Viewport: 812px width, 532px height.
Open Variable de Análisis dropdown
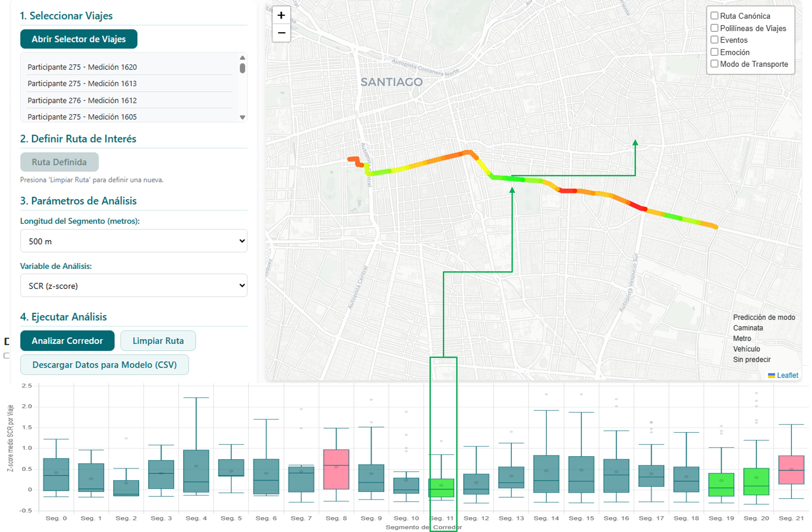(133, 285)
